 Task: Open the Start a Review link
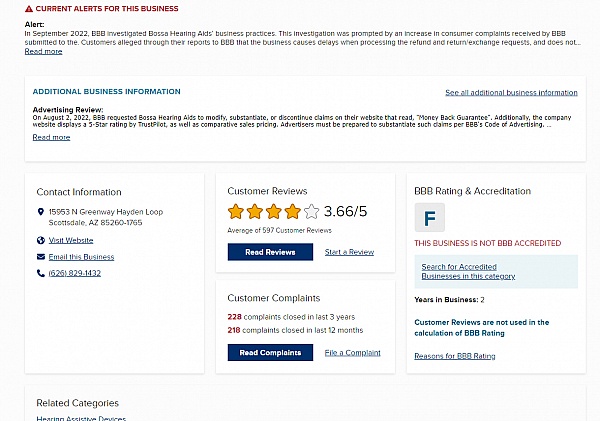pos(349,252)
